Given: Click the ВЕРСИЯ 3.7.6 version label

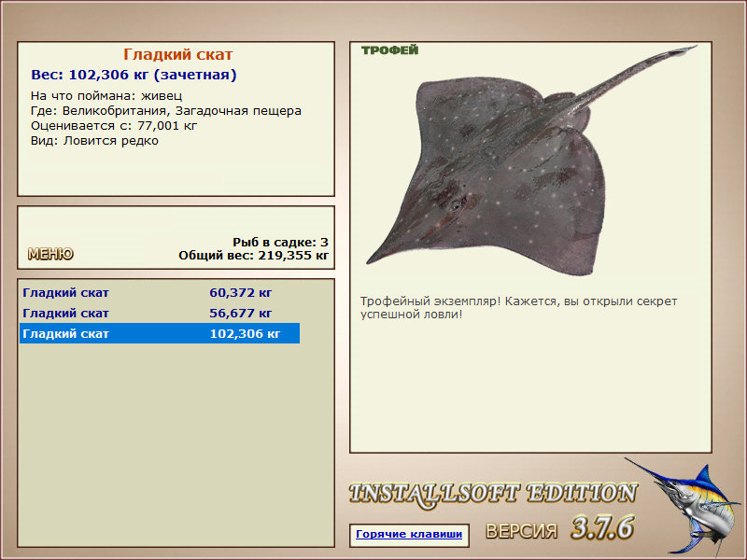Looking at the screenshot, I should coord(560,528).
